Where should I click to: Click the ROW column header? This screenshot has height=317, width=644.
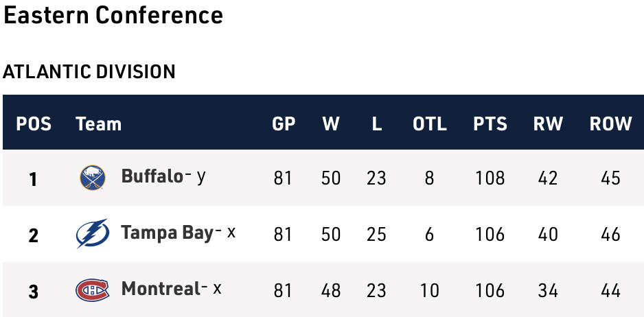click(x=610, y=124)
